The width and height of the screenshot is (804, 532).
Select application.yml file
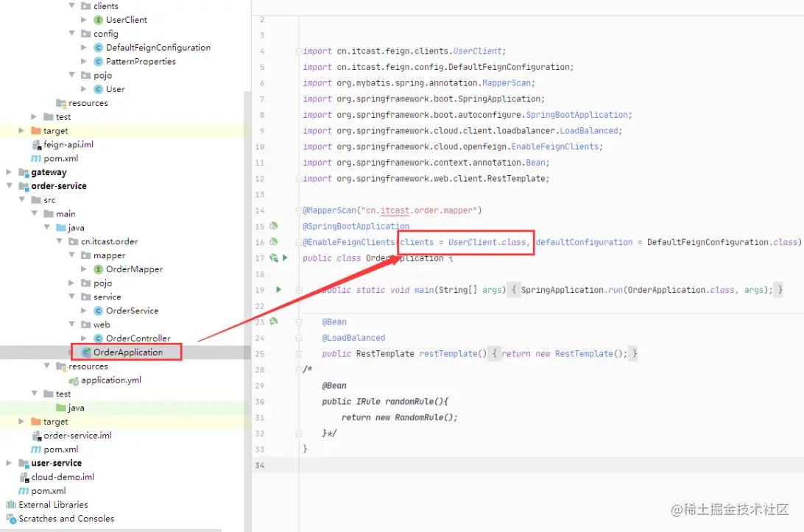(110, 380)
